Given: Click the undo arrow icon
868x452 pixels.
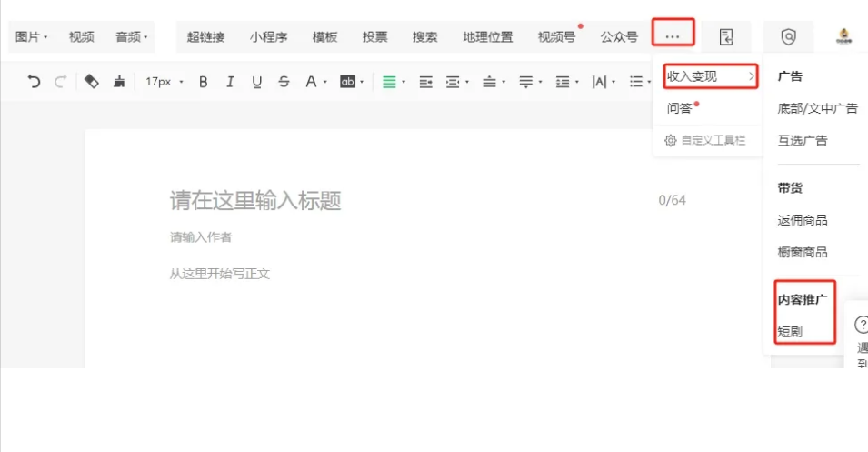Looking at the screenshot, I should coord(34,82).
